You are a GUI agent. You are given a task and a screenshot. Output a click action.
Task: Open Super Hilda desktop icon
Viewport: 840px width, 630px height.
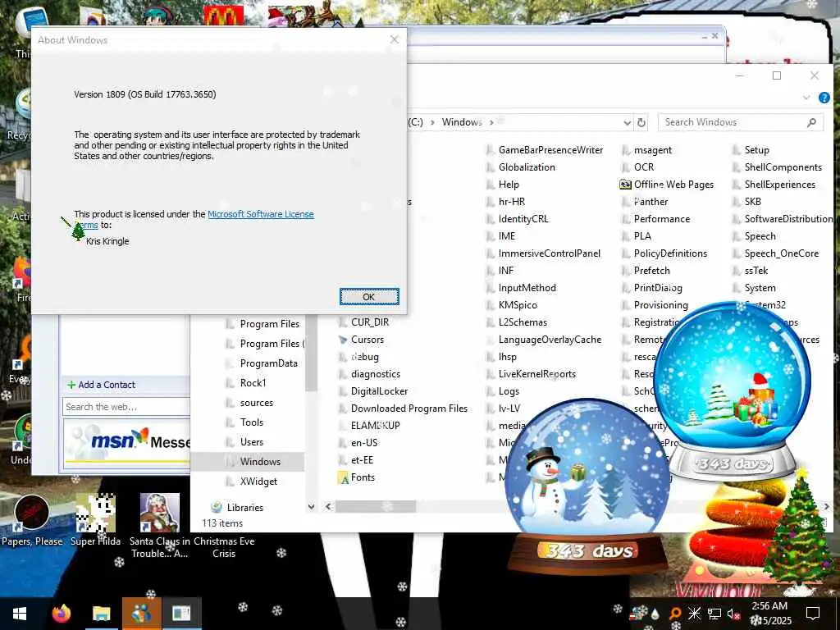click(95, 521)
